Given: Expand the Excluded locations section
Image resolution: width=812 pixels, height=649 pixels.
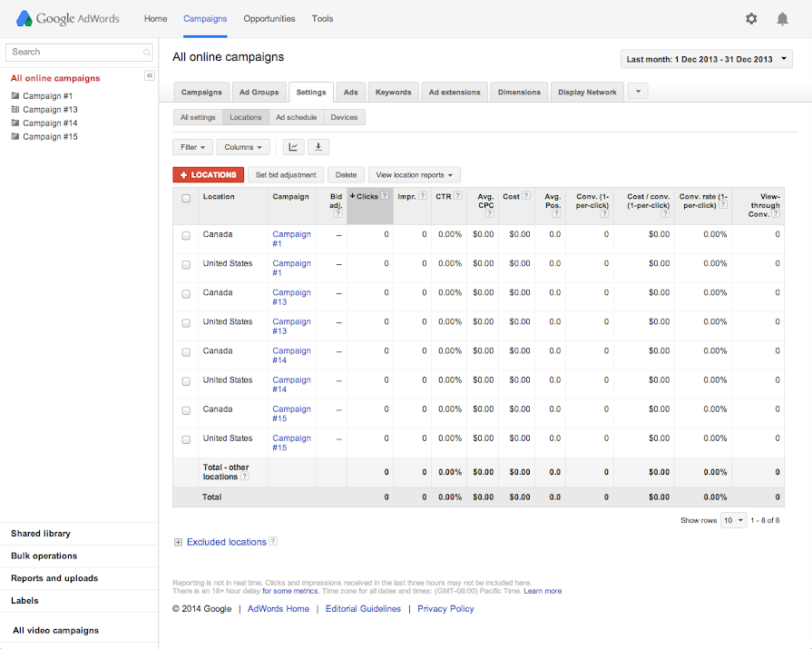Looking at the screenshot, I should click(178, 543).
